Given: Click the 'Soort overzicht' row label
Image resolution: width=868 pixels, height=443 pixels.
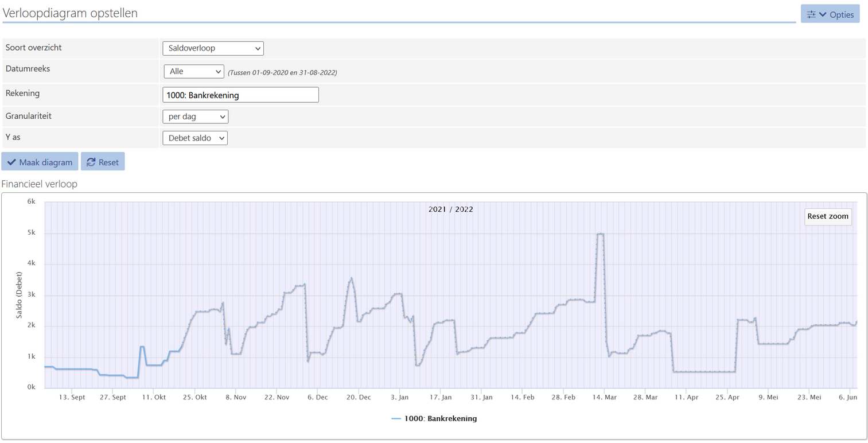Looking at the screenshot, I should click(x=34, y=48).
